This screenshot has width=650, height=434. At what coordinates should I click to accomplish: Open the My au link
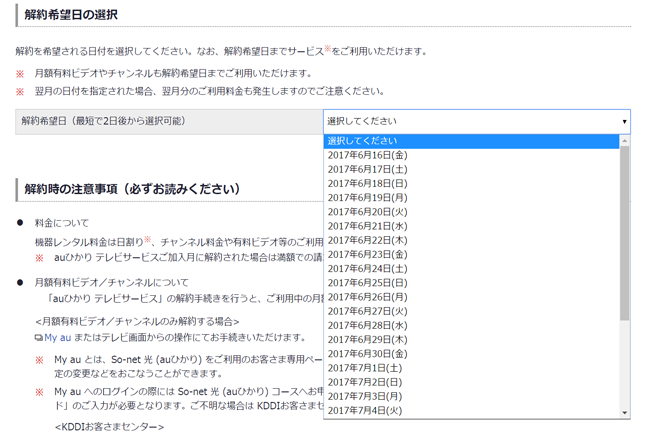coord(57,338)
